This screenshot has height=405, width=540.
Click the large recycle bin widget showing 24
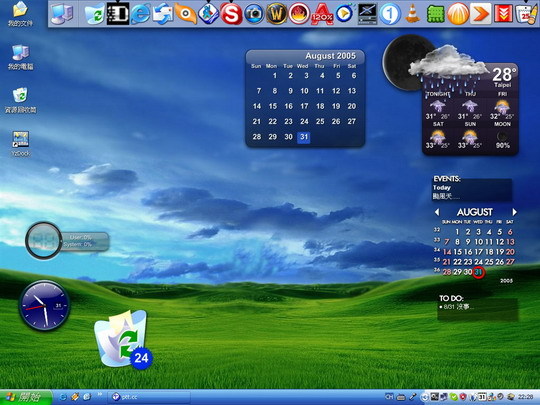coord(123,339)
